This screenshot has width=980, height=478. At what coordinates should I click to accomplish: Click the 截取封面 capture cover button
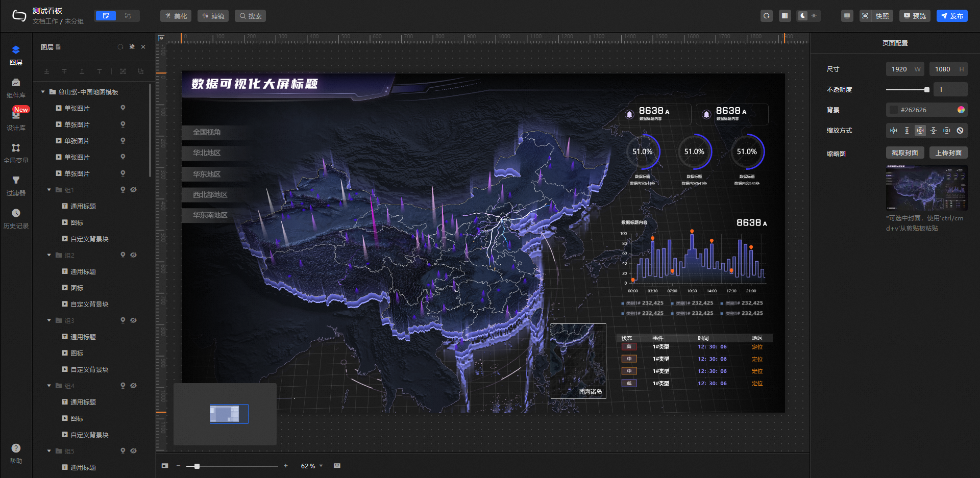(x=904, y=153)
